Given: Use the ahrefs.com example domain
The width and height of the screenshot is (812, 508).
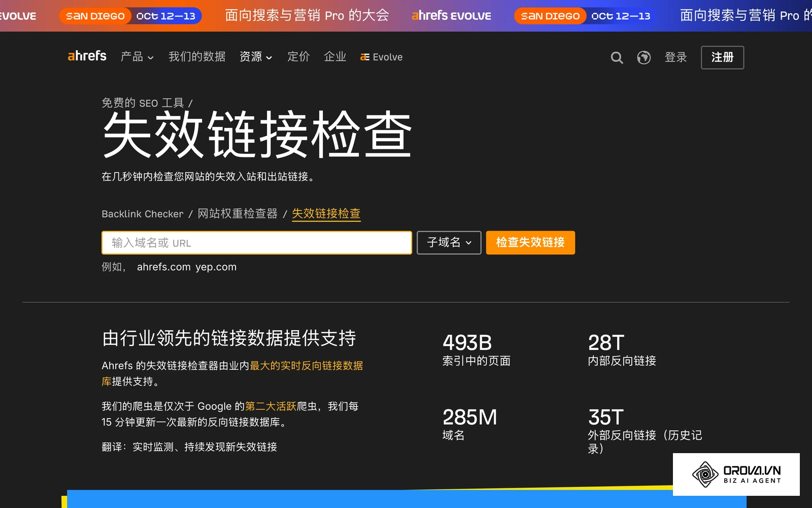Looking at the screenshot, I should (x=163, y=267).
